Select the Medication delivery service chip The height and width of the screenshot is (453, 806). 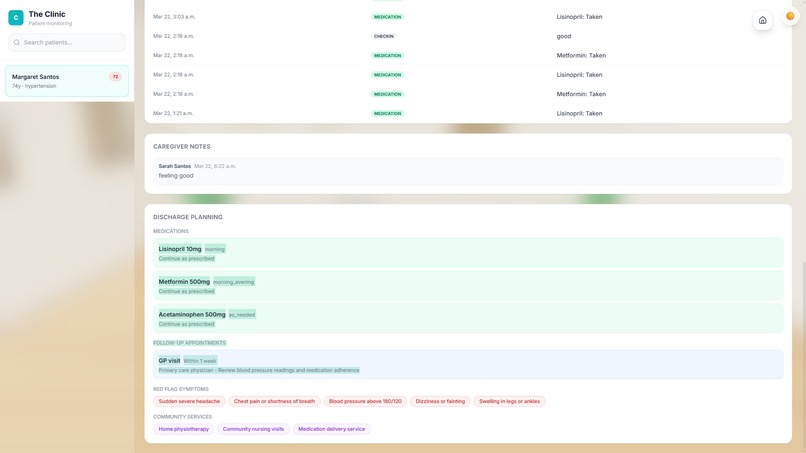[x=332, y=429]
